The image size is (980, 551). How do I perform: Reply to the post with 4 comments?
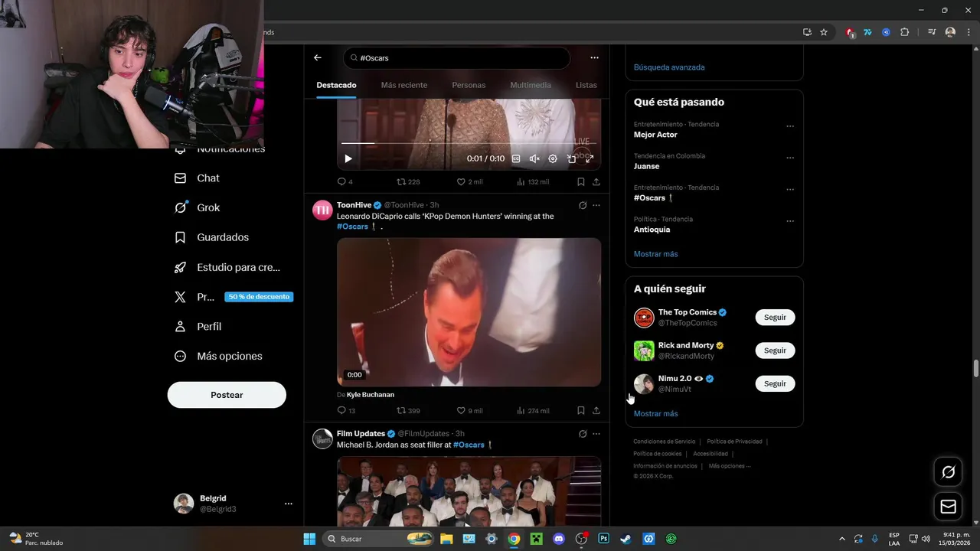coord(345,181)
